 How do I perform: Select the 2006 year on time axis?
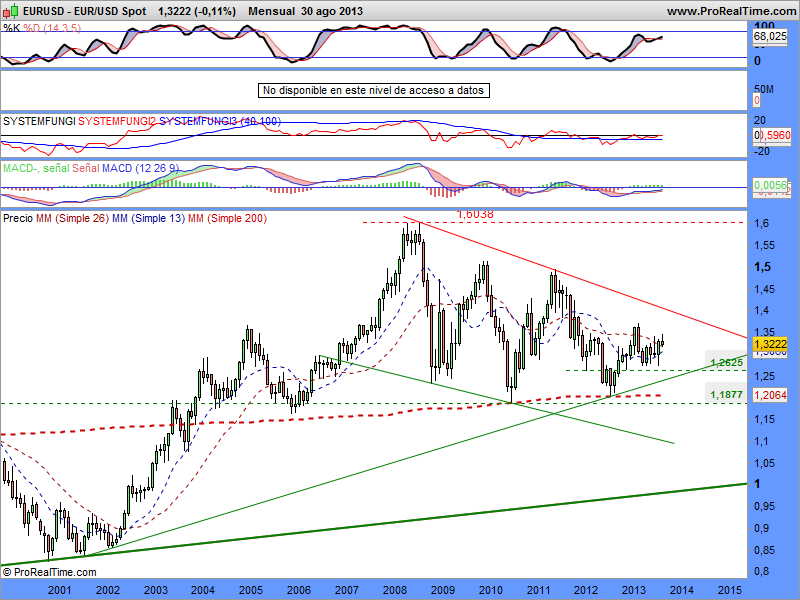click(299, 590)
